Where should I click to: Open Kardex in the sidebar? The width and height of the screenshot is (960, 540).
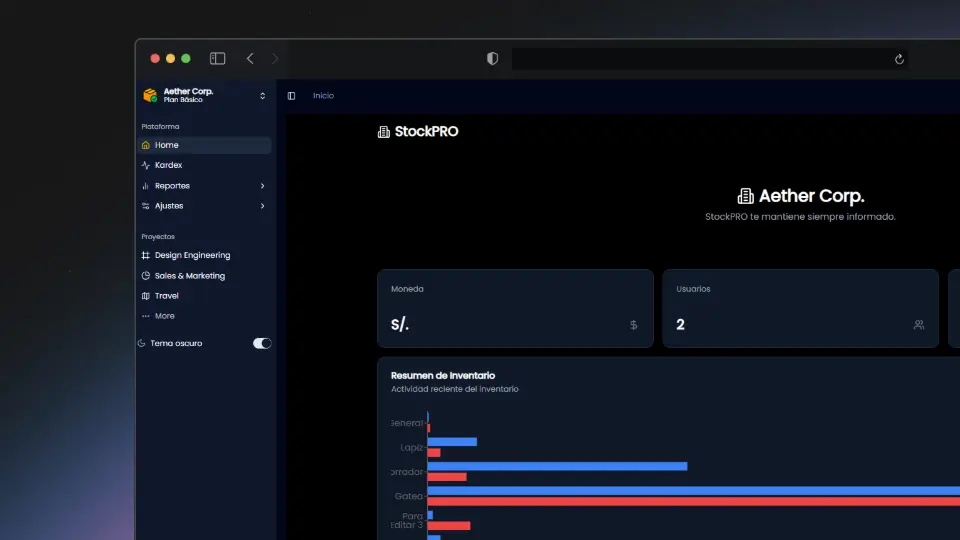[205, 165]
